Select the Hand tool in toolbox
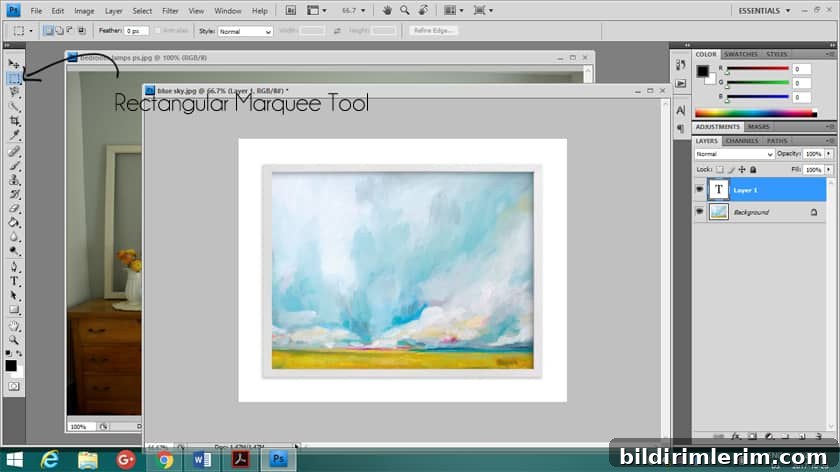 (x=13, y=326)
